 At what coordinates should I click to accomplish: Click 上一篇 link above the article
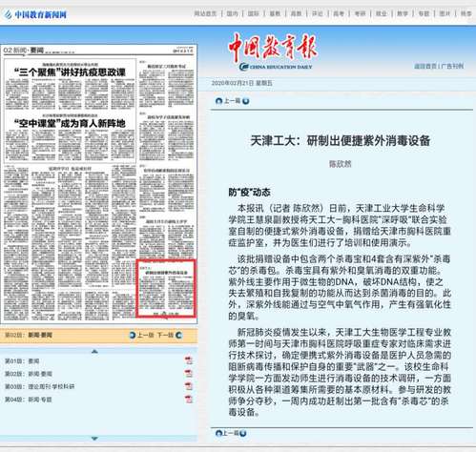pyautogui.click(x=232, y=101)
